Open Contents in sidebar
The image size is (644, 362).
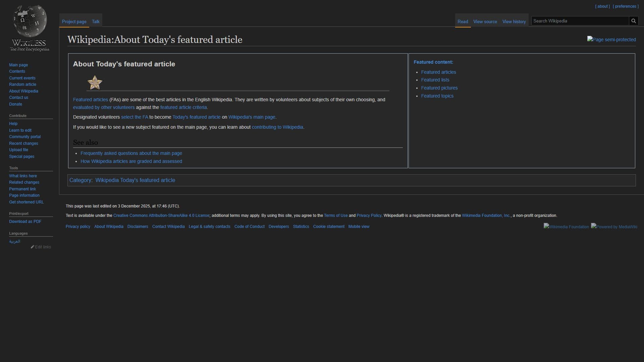tap(17, 71)
